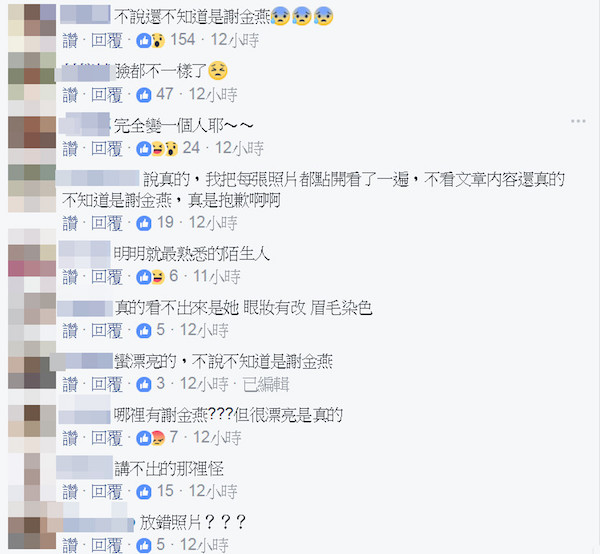Open the haha reaction beside count 6
This screenshot has width=600, height=554.
(x=158, y=277)
